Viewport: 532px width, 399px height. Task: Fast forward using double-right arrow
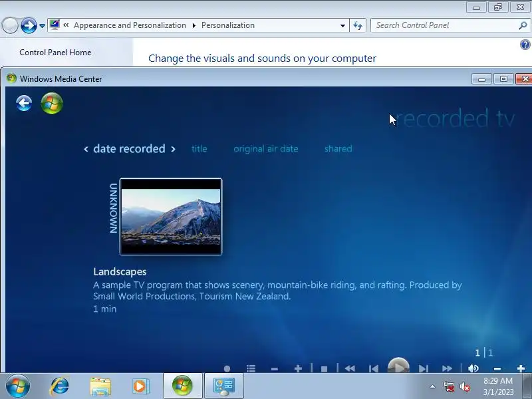(x=447, y=368)
